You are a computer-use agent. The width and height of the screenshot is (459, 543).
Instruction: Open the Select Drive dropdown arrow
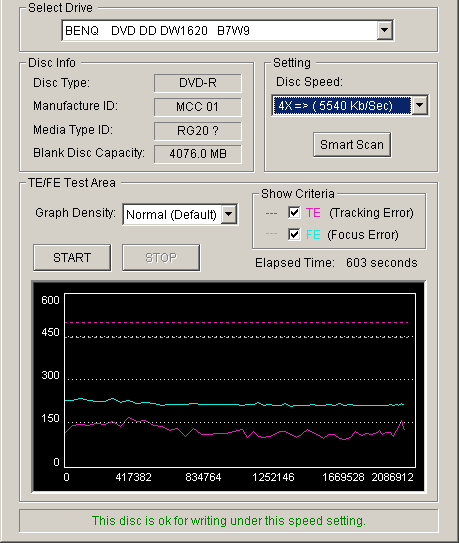click(x=385, y=30)
